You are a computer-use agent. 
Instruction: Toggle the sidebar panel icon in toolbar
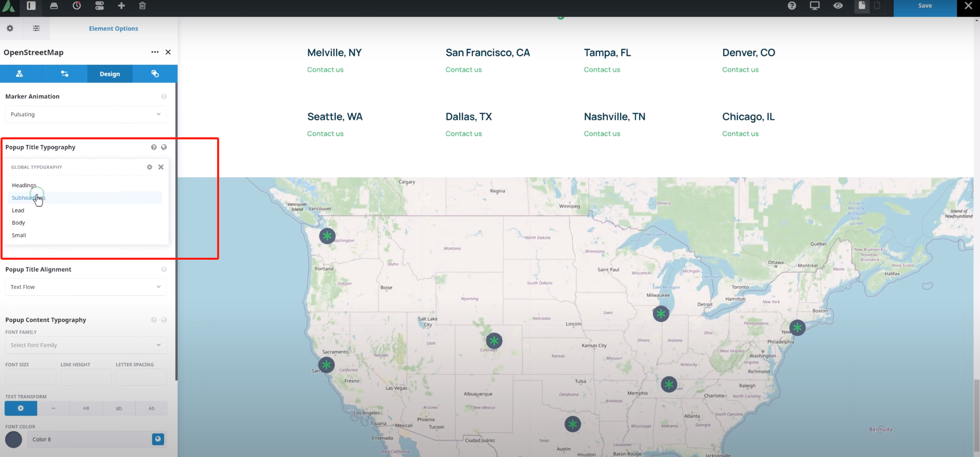31,6
